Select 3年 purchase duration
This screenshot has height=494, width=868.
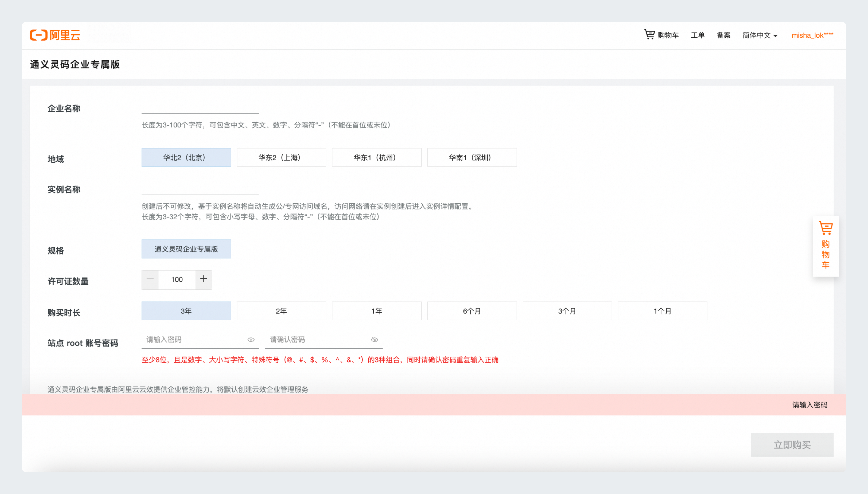click(186, 311)
